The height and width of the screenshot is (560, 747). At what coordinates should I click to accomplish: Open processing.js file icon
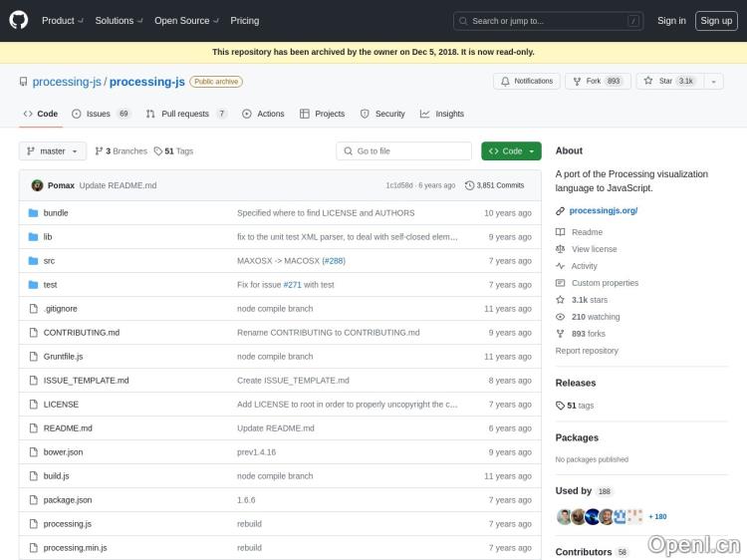coord(33,524)
